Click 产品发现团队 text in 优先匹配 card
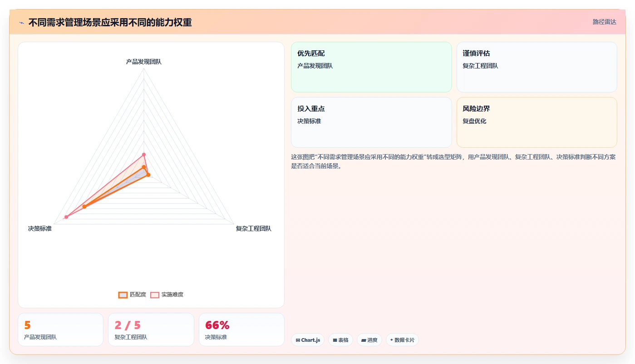 [315, 66]
